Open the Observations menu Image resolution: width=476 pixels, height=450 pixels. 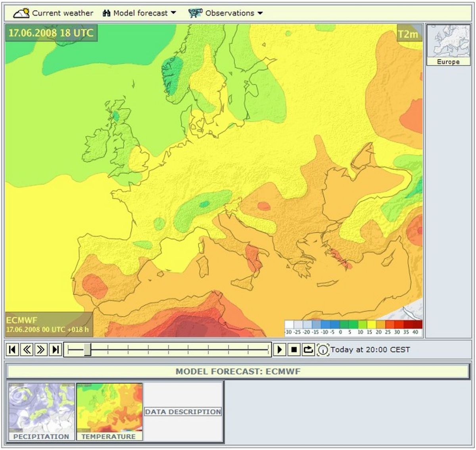(x=229, y=13)
